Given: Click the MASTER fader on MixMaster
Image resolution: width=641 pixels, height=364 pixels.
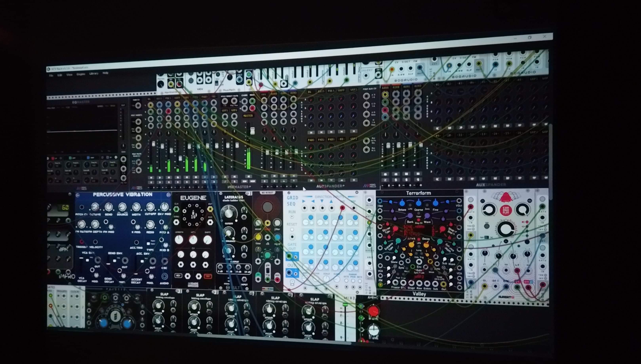Looking at the screenshot, I should [252, 131].
